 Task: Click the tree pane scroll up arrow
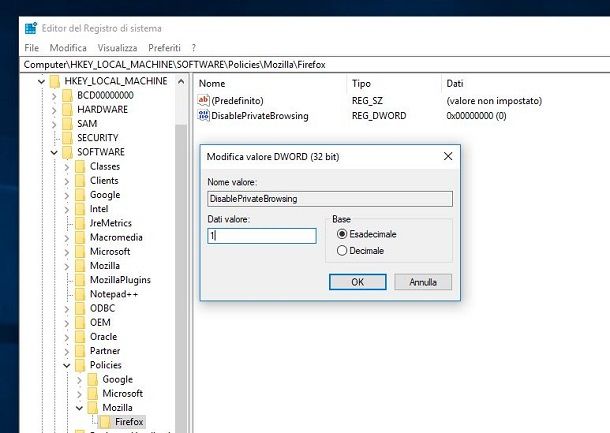181,82
